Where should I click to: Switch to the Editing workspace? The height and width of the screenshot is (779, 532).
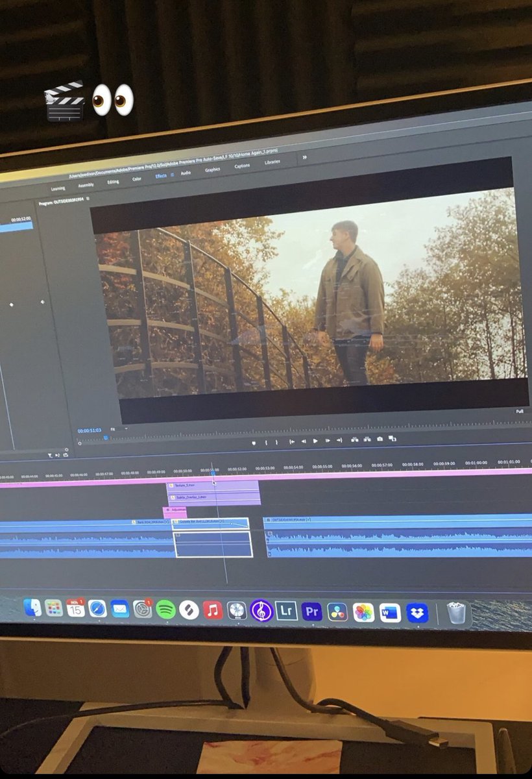[x=113, y=182]
